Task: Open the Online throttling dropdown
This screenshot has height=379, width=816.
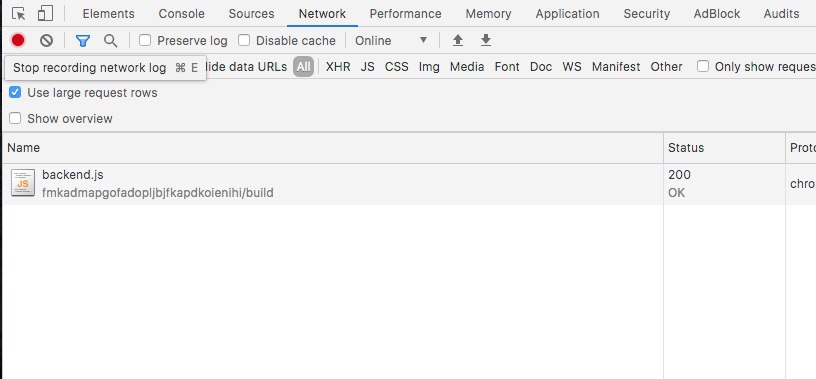Action: pos(391,40)
